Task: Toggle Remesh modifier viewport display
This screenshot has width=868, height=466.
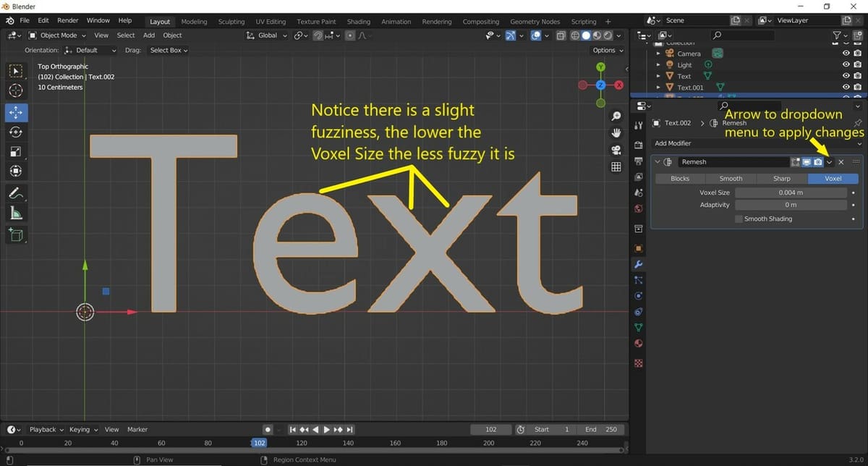Action: (x=807, y=162)
